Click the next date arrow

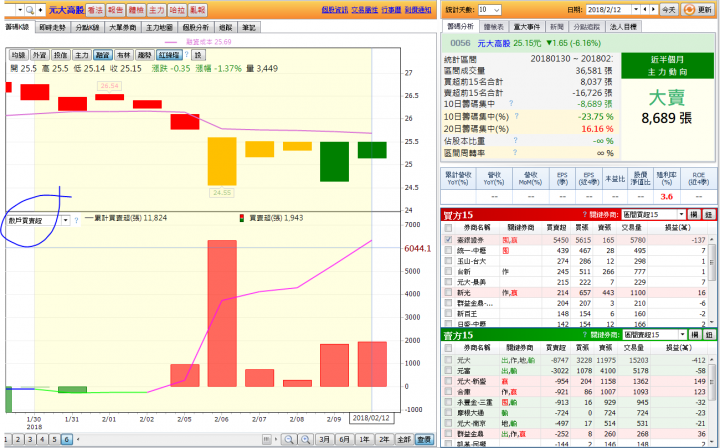[654, 10]
